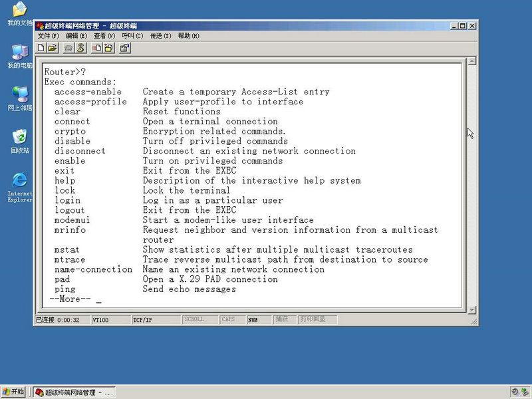
Task: Open the 传送(T) menu
Action: point(161,36)
